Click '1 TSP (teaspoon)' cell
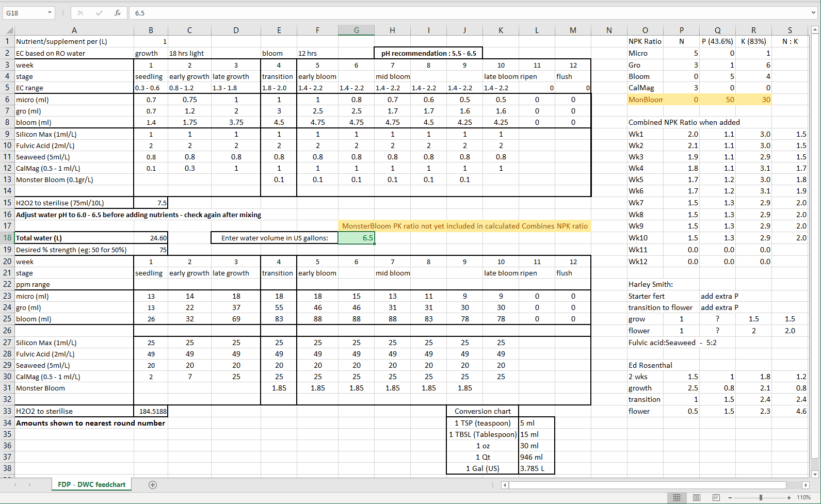Image resolution: width=821 pixels, height=504 pixels. pyautogui.click(x=482, y=423)
